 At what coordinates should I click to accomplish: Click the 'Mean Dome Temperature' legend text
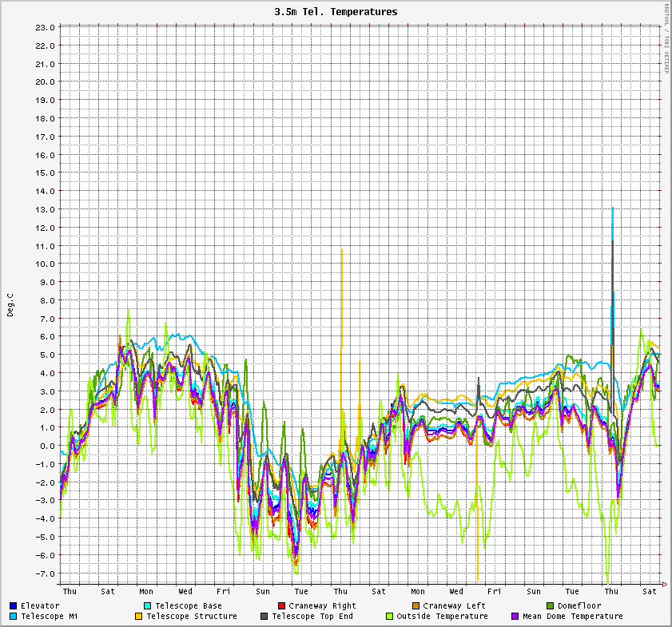click(x=572, y=617)
